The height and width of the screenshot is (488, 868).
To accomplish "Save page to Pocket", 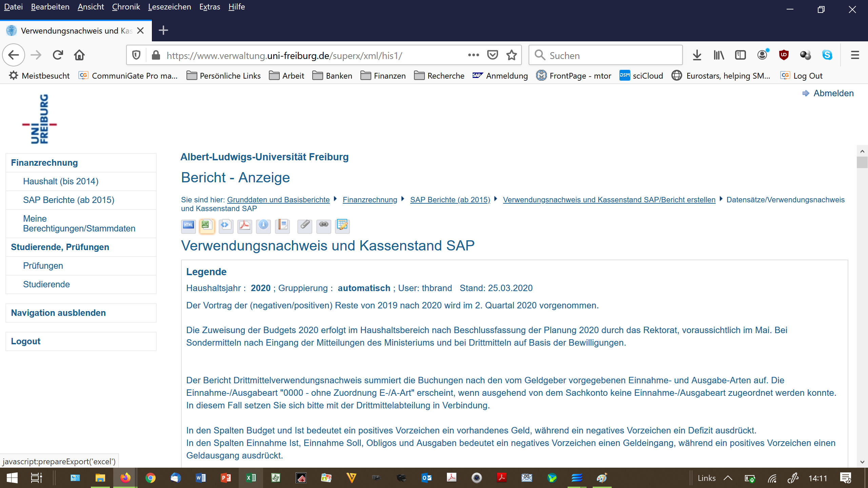I will point(493,55).
